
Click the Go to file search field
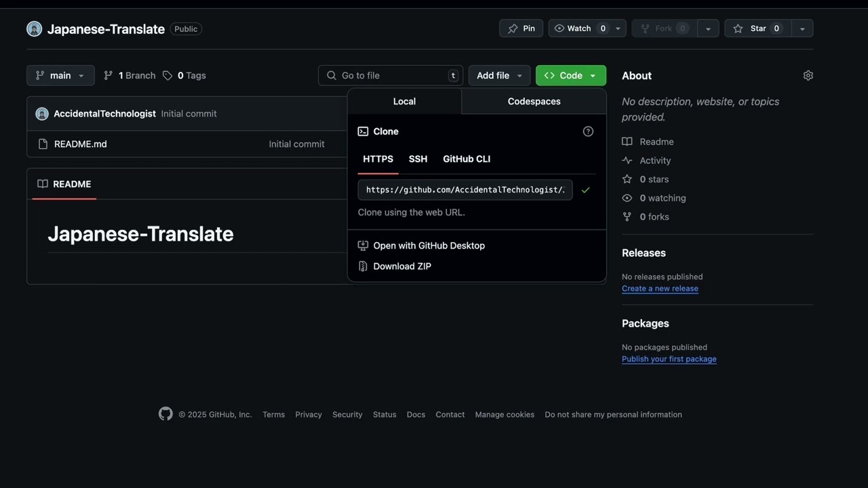click(x=391, y=75)
